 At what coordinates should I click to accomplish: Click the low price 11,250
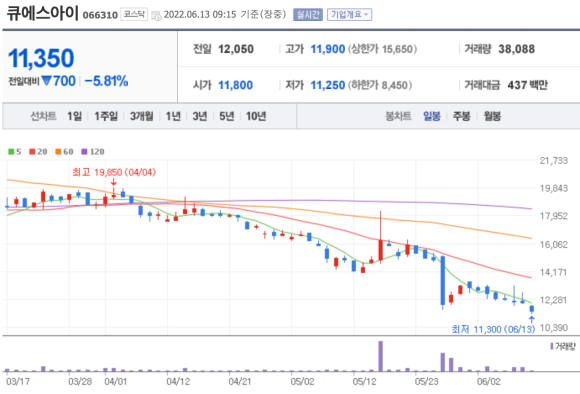tap(327, 85)
